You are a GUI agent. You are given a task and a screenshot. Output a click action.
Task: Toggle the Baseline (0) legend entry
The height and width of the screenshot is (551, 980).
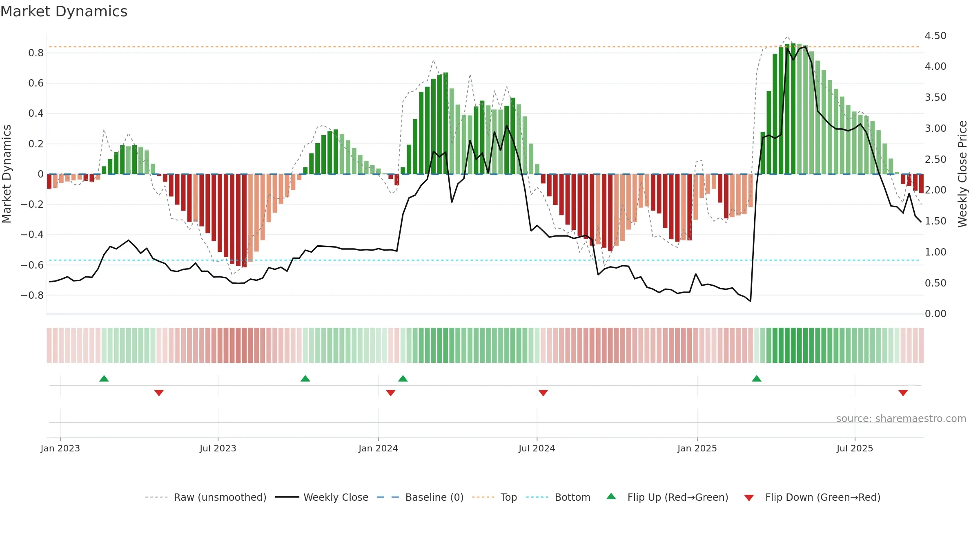(x=420, y=497)
